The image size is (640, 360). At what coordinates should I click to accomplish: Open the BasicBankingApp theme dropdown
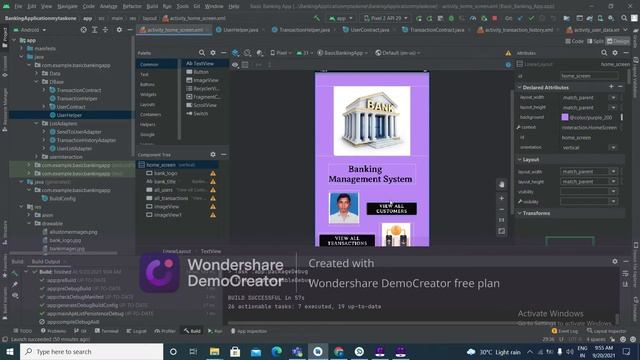click(342, 53)
